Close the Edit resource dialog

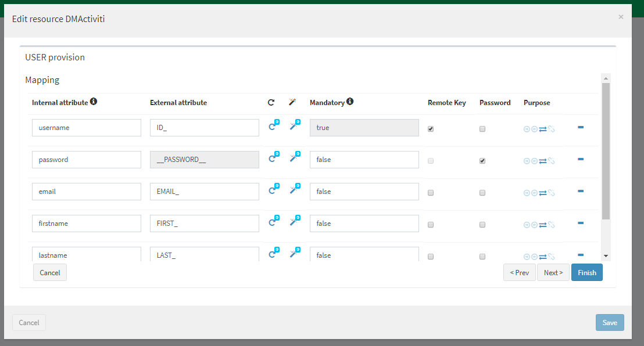pos(621,17)
